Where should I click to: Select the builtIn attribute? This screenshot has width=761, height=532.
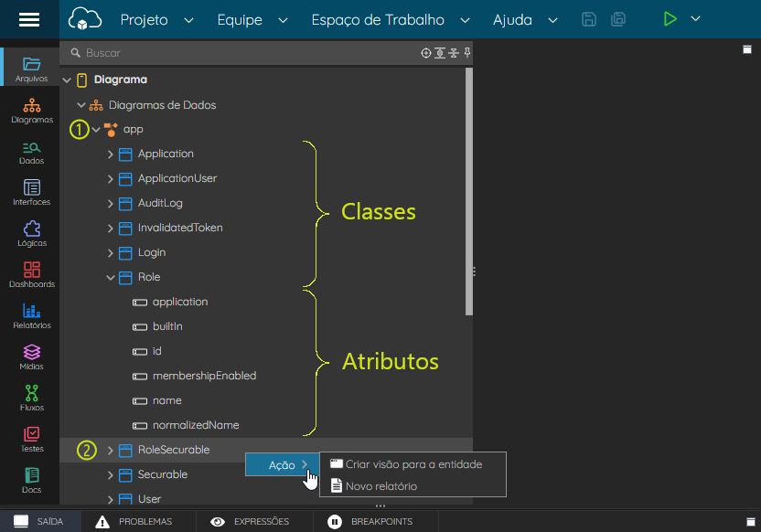pos(167,326)
